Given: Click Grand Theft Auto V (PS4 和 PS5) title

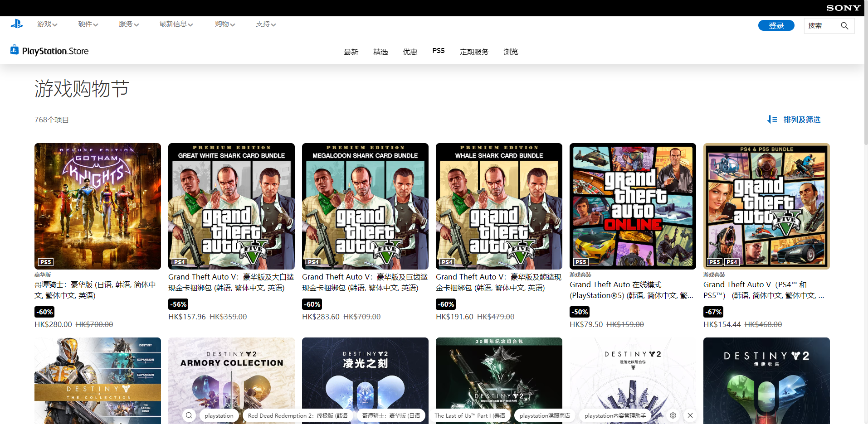Looking at the screenshot, I should pyautogui.click(x=764, y=290).
